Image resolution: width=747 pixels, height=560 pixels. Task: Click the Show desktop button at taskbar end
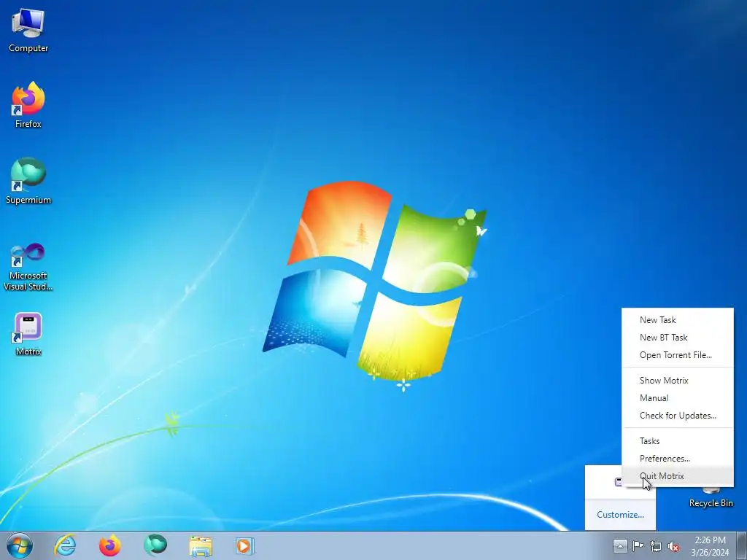(742, 545)
